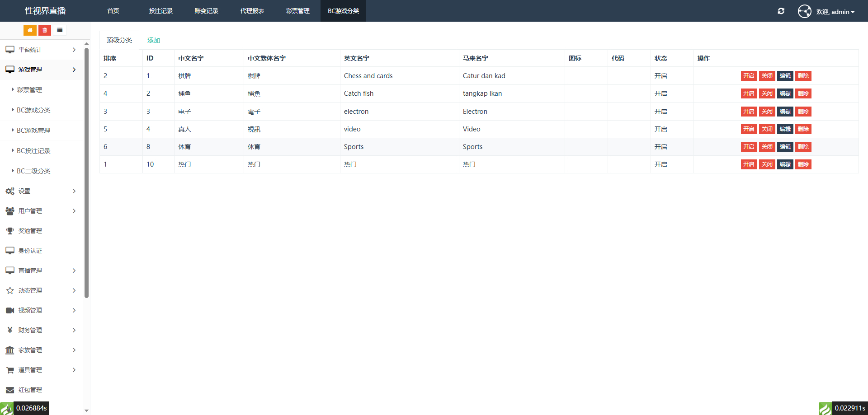Expand the 用户管理 sidebar menu

click(x=41, y=211)
